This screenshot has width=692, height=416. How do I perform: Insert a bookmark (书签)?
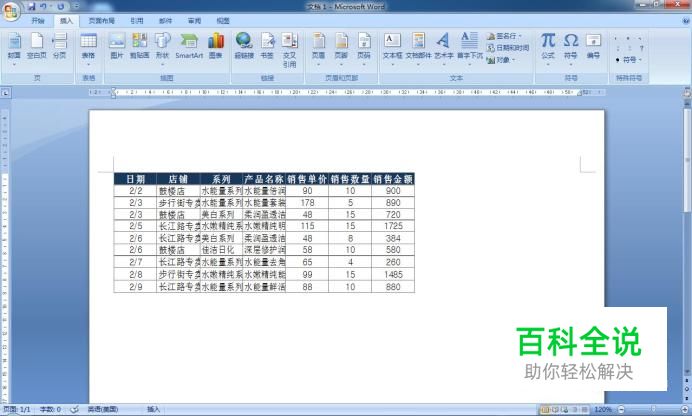tap(267, 46)
